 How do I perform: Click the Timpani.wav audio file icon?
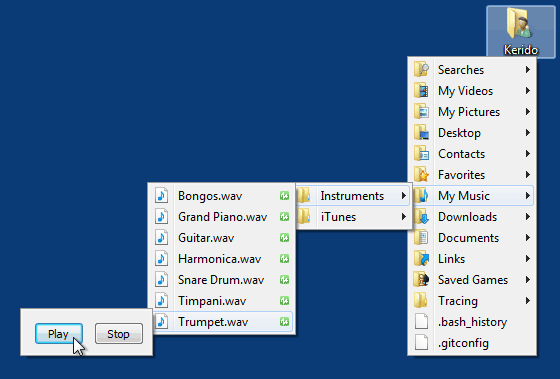[x=161, y=301]
